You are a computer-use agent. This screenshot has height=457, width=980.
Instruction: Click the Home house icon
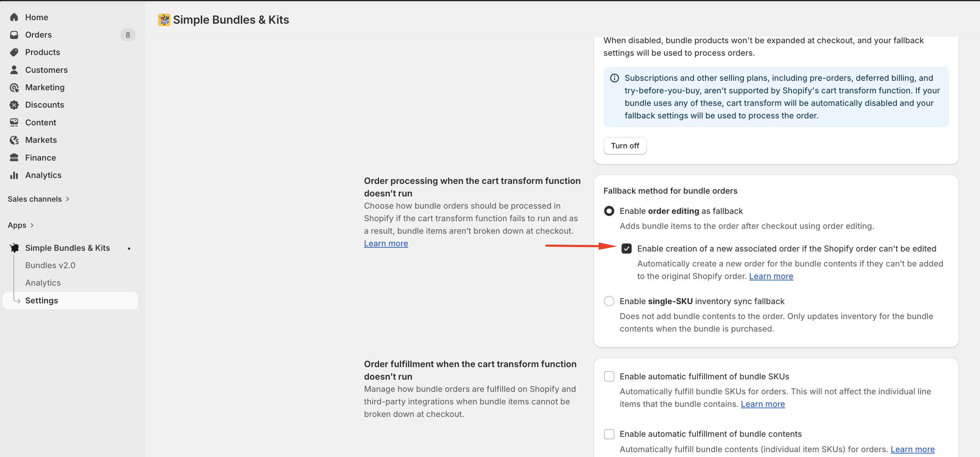[14, 17]
